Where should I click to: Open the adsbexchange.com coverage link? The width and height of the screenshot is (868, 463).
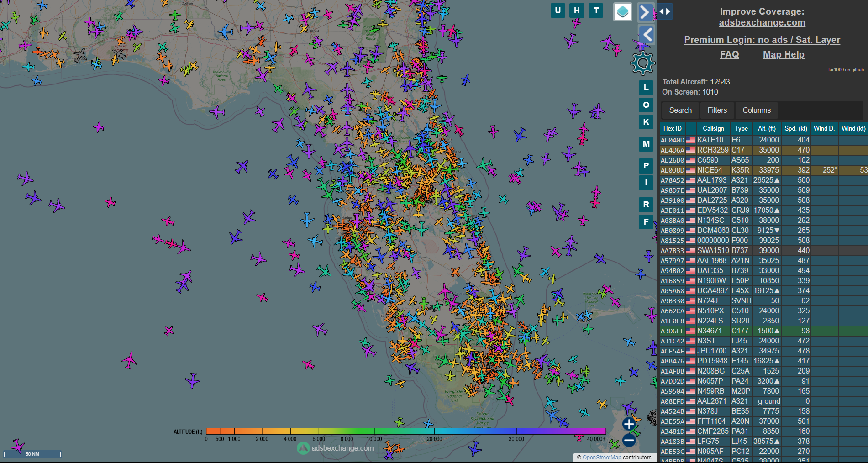click(762, 22)
